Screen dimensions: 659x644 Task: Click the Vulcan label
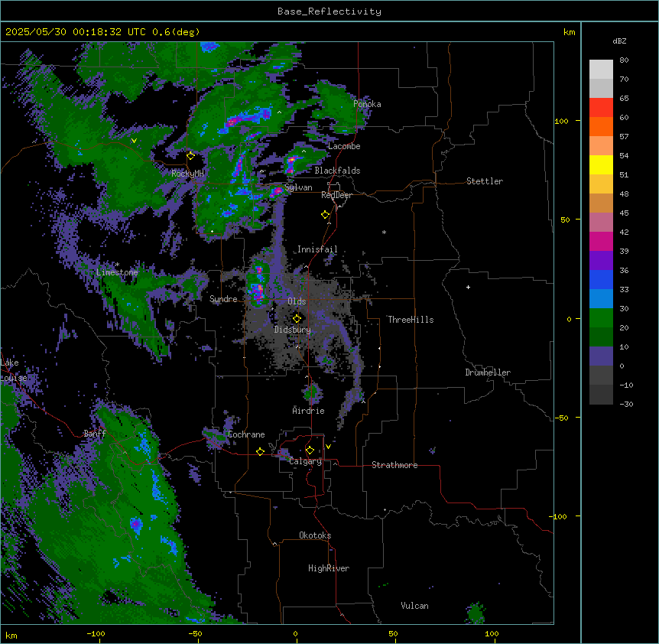pos(414,606)
